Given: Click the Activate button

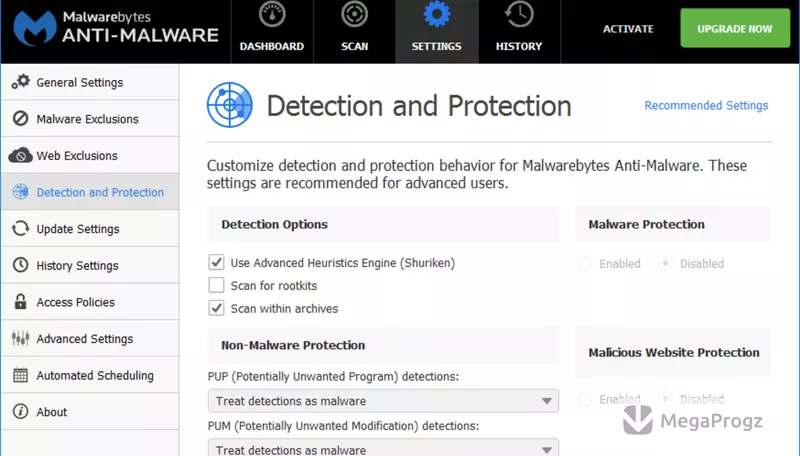Looking at the screenshot, I should 628,29.
